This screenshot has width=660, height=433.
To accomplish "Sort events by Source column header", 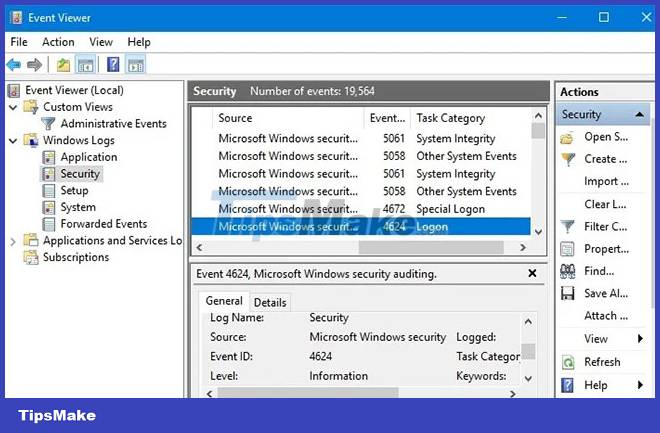I will coord(288,118).
